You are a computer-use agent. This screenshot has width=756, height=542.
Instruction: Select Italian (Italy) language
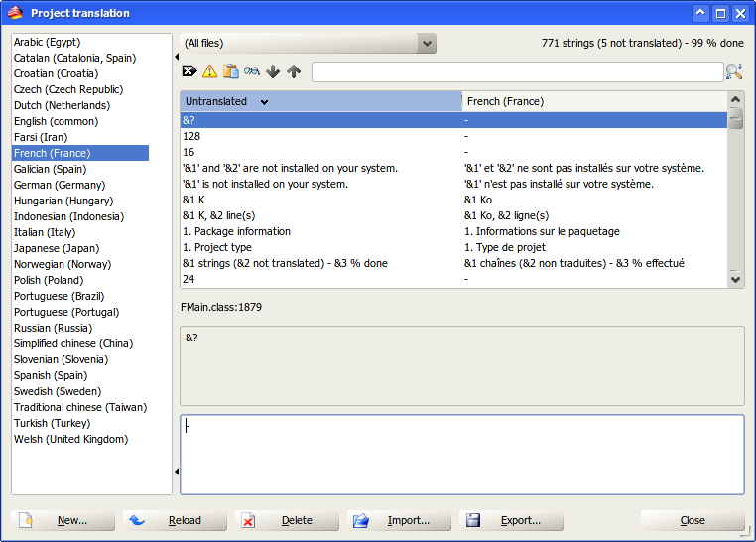pos(45,233)
